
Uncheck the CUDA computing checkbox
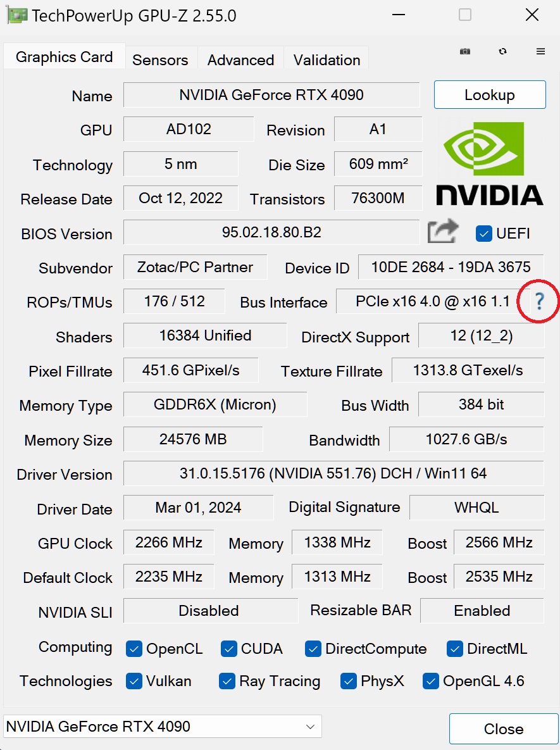(x=229, y=649)
